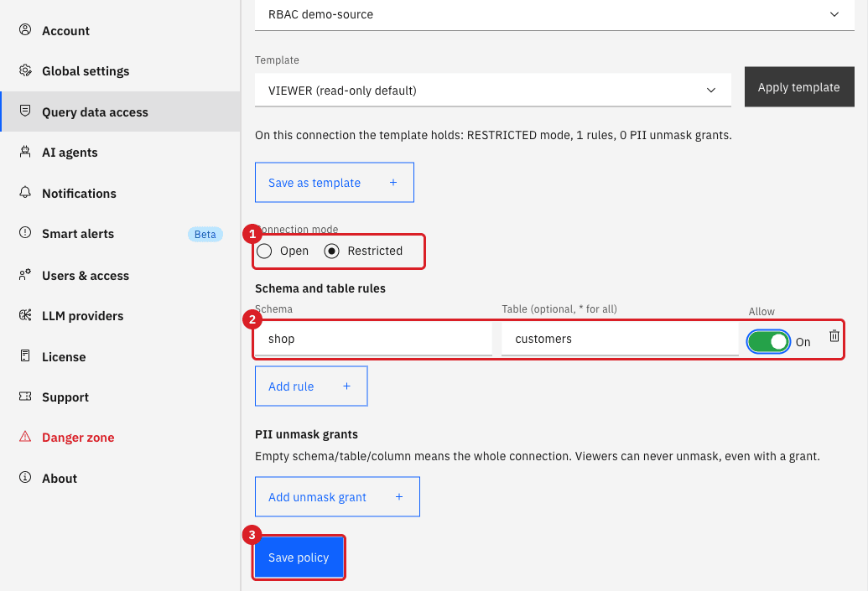The width and height of the screenshot is (868, 591).
Task: Click the Save policy button
Action: tap(299, 557)
